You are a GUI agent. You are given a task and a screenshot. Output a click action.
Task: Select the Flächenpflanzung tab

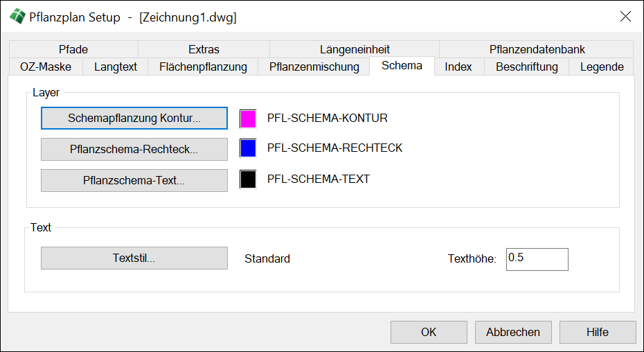tap(203, 67)
